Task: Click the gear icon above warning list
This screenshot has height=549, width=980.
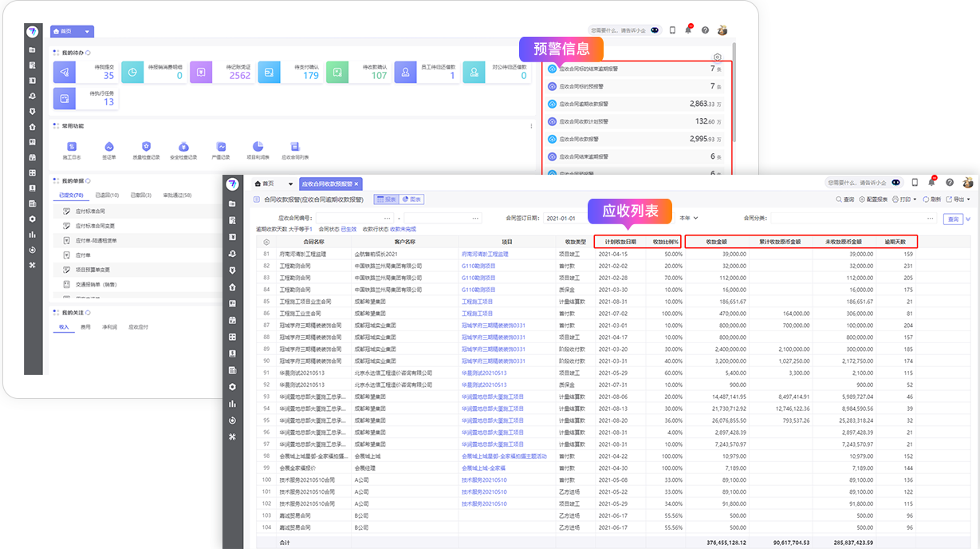Action: (x=718, y=57)
